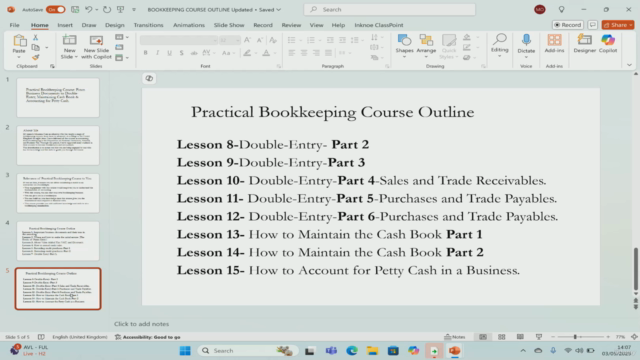
Task: Click the Share button
Action: [618, 25]
